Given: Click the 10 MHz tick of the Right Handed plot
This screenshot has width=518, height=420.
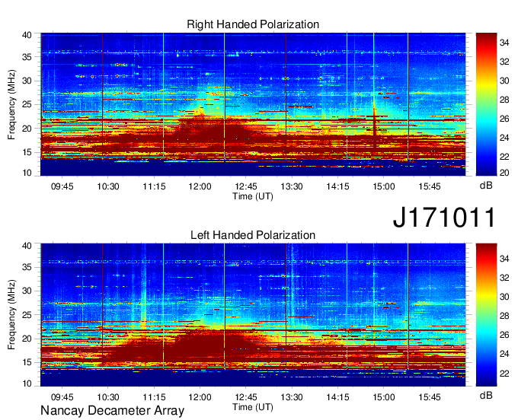Looking at the screenshot, I should pyautogui.click(x=27, y=173).
